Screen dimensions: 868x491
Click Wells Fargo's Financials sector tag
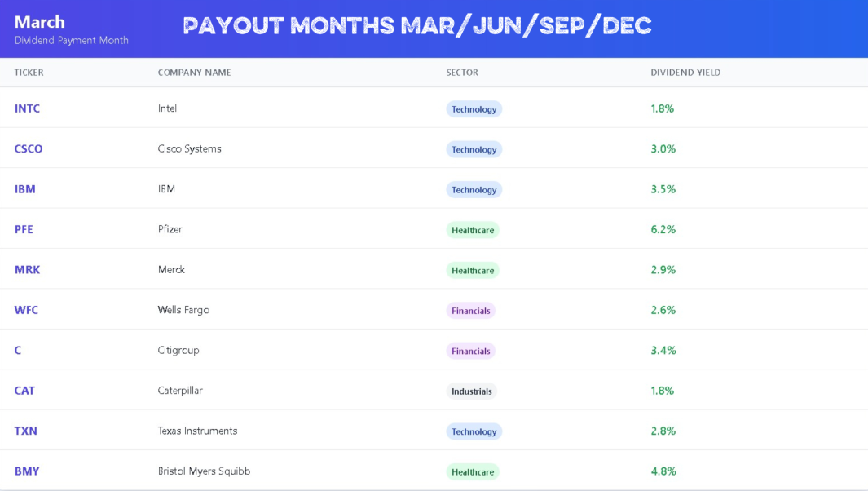coord(470,311)
